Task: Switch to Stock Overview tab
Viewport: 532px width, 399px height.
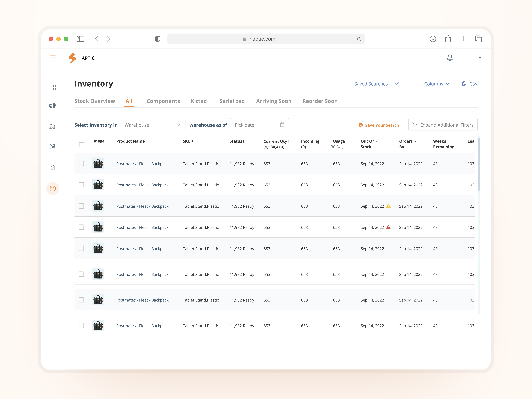Action: pos(95,101)
